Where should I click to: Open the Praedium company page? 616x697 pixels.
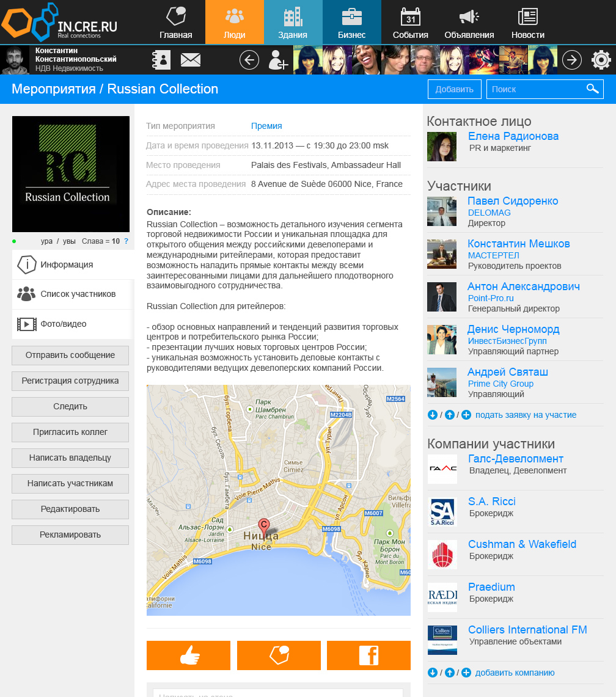[491, 587]
